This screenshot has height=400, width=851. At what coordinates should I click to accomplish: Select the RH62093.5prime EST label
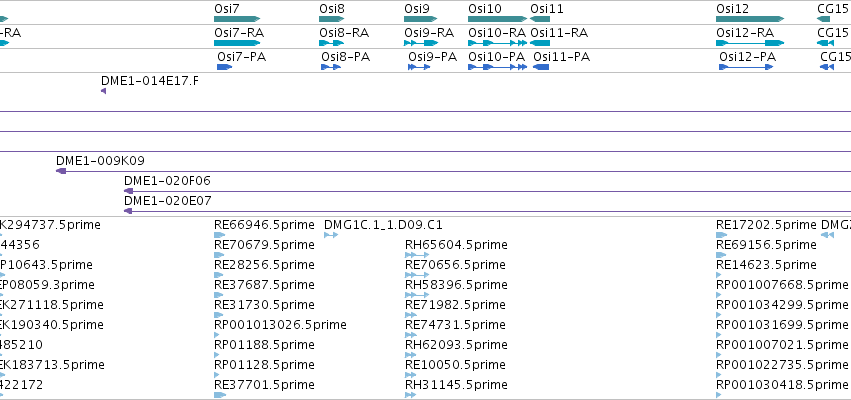[x=456, y=345]
